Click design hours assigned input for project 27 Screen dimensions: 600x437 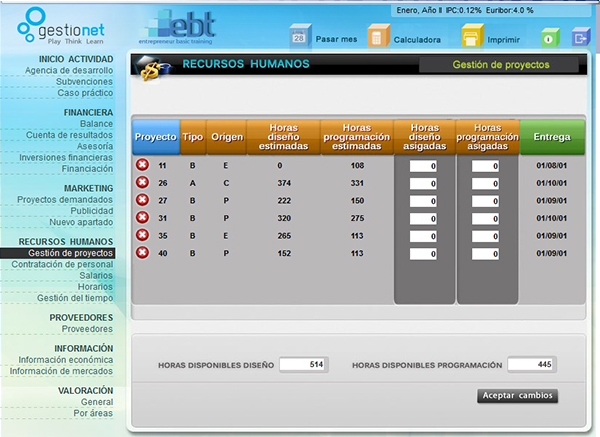[x=423, y=201]
